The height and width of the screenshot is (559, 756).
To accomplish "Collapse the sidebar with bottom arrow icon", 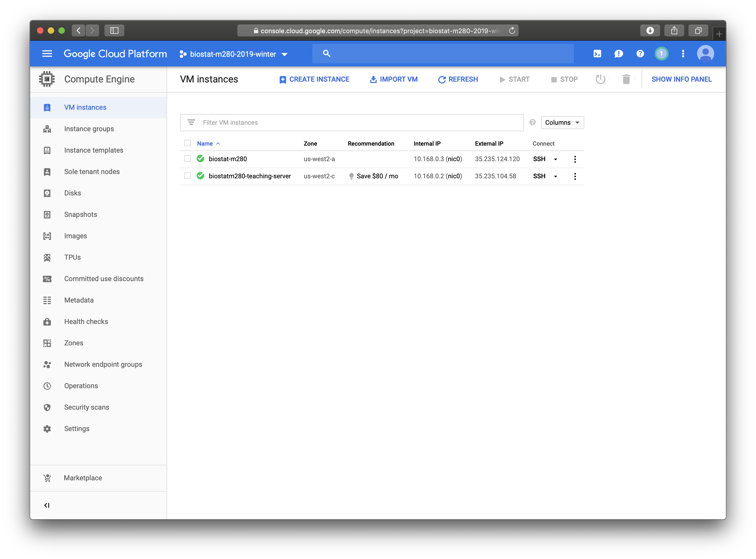I will click(47, 505).
